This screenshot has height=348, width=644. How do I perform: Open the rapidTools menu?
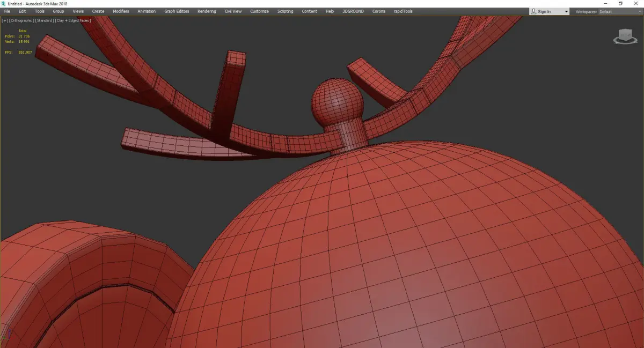point(404,11)
